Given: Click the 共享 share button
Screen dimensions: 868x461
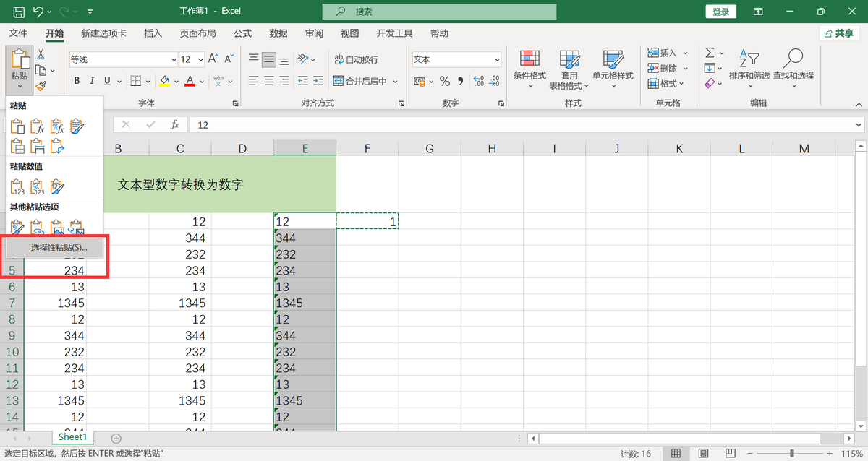Looking at the screenshot, I should click(839, 33).
